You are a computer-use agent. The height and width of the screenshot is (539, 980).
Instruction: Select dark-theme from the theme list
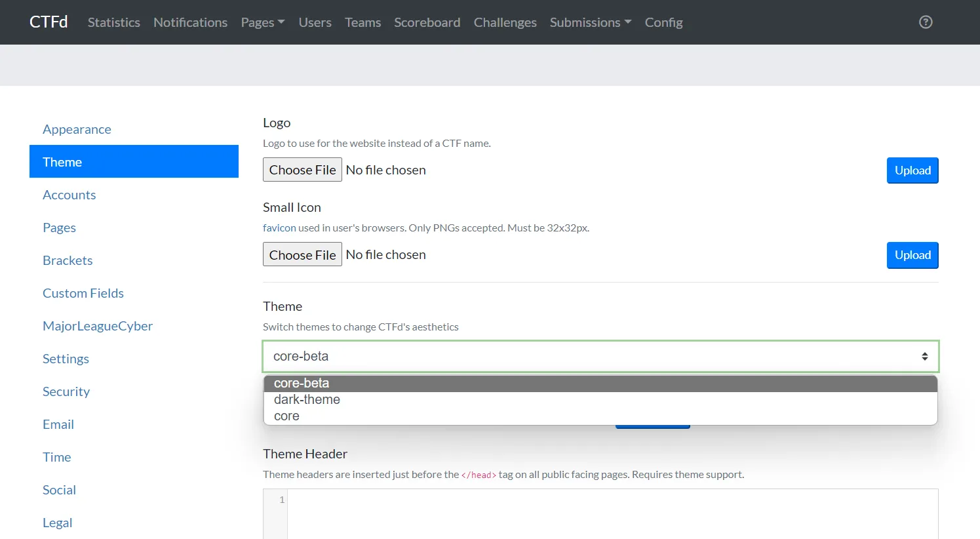[307, 399]
